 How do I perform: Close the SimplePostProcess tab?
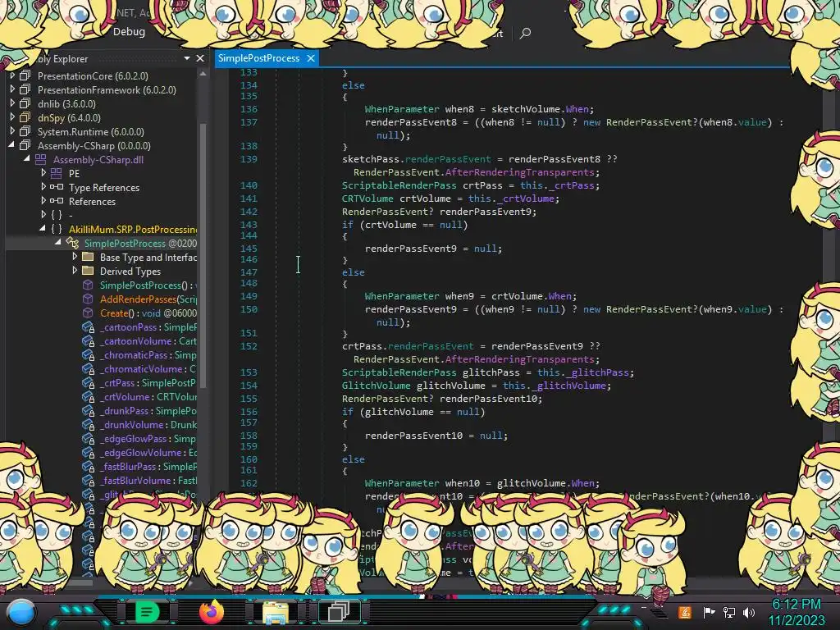point(311,58)
